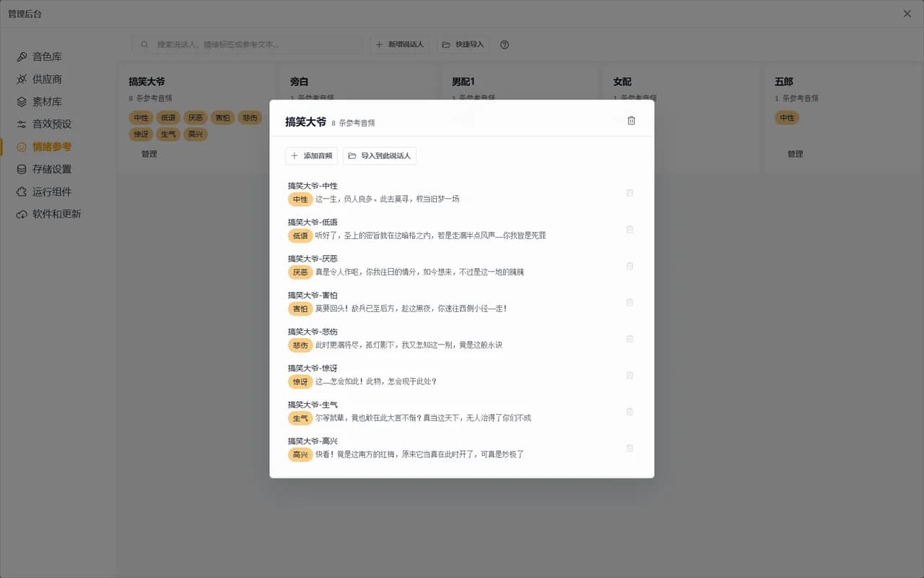Viewport: 924px width, 578px height.
Task: Delete the 搞笑大爷-低语 audio entry
Action: (x=629, y=229)
